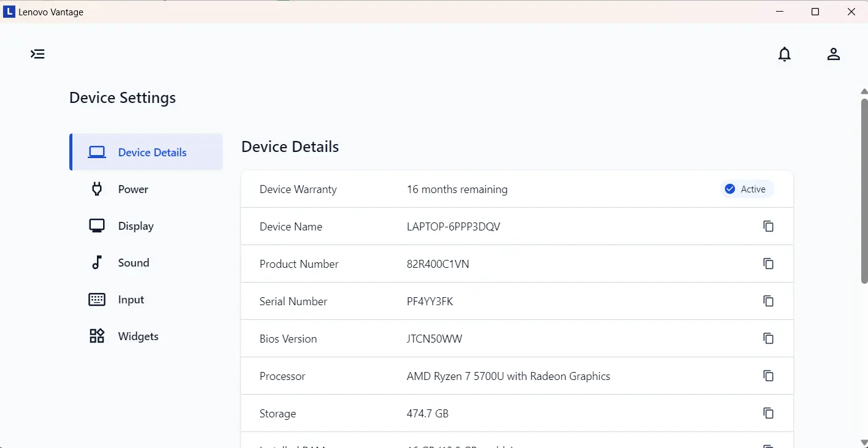Image resolution: width=868 pixels, height=448 pixels.
Task: Click the music note icon beside Sound
Action: click(x=97, y=262)
